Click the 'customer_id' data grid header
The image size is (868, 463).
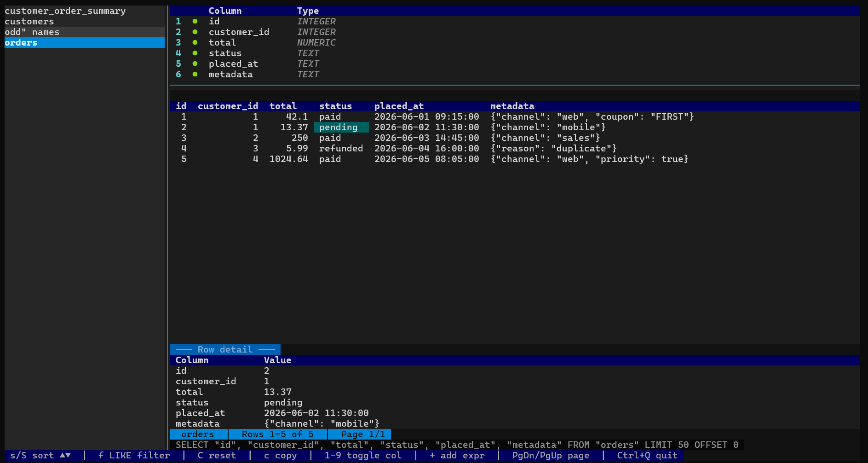[x=228, y=106]
